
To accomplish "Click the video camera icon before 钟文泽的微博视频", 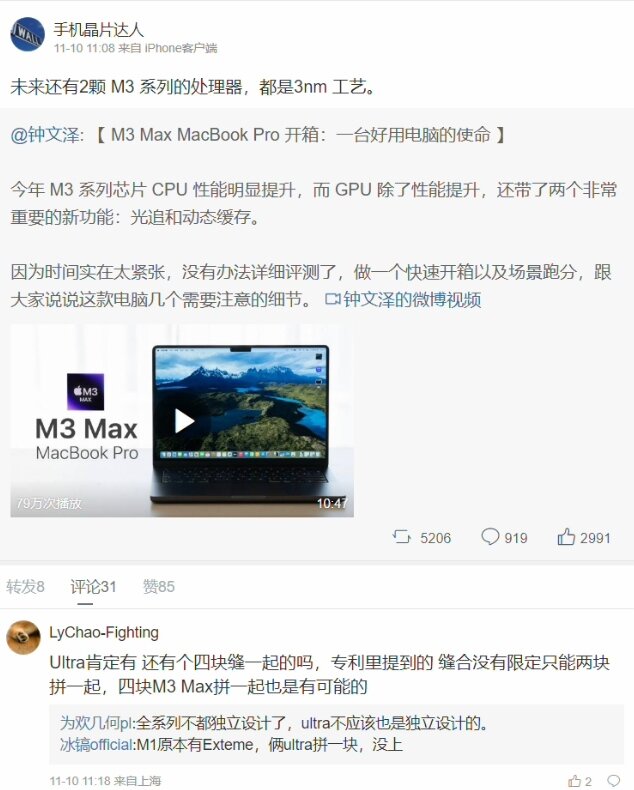I will coord(332,299).
